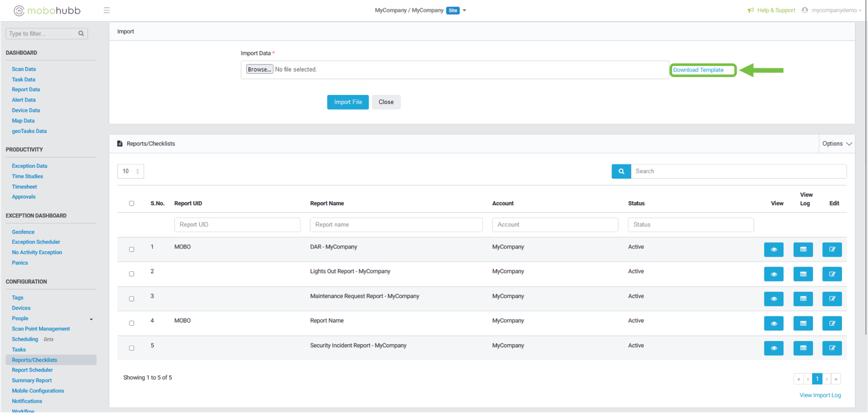Check the box for DAR - MyCompany row
The image size is (868, 413).
tap(131, 250)
